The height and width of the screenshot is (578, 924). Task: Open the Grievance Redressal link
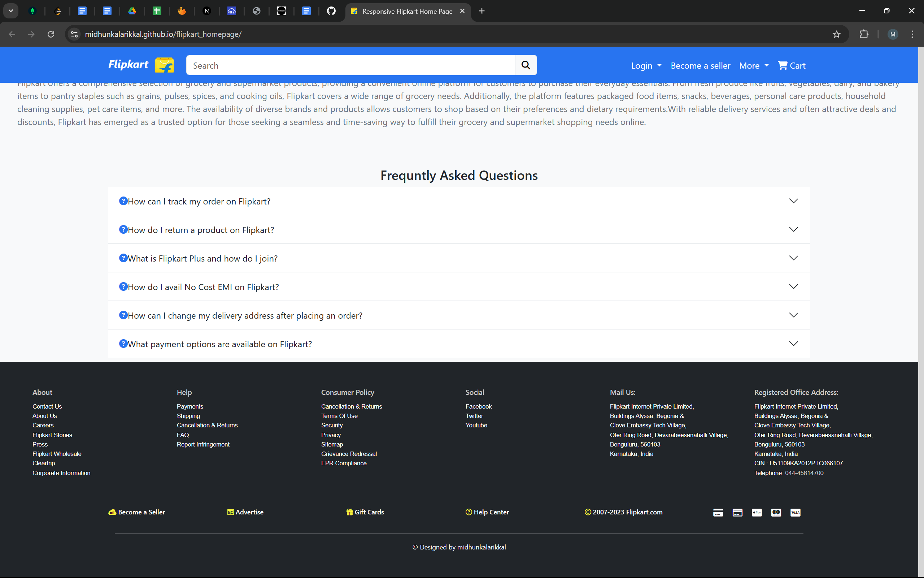349,454
